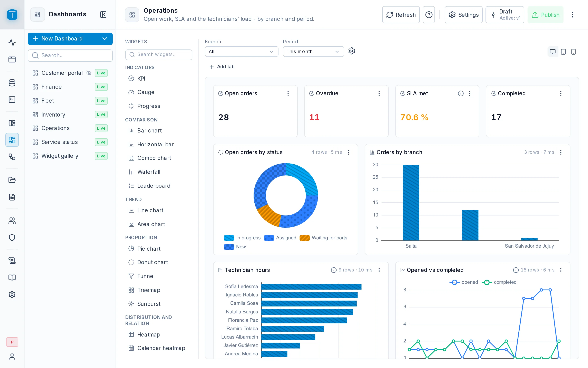Click the Refresh button

coord(401,15)
